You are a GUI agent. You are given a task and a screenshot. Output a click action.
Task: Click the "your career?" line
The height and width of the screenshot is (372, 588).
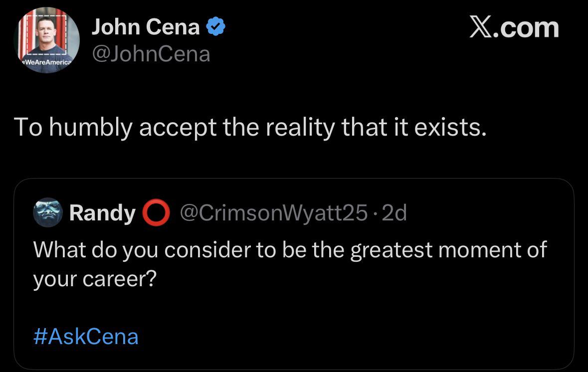click(x=95, y=279)
